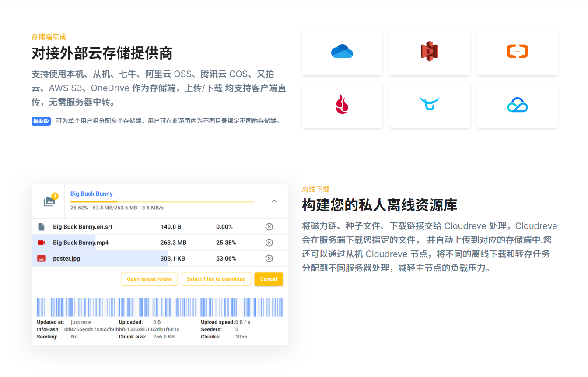Click the document icon beside Big Buck Bunny.en.srt
The width and height of the screenshot is (588, 377).
point(41,227)
